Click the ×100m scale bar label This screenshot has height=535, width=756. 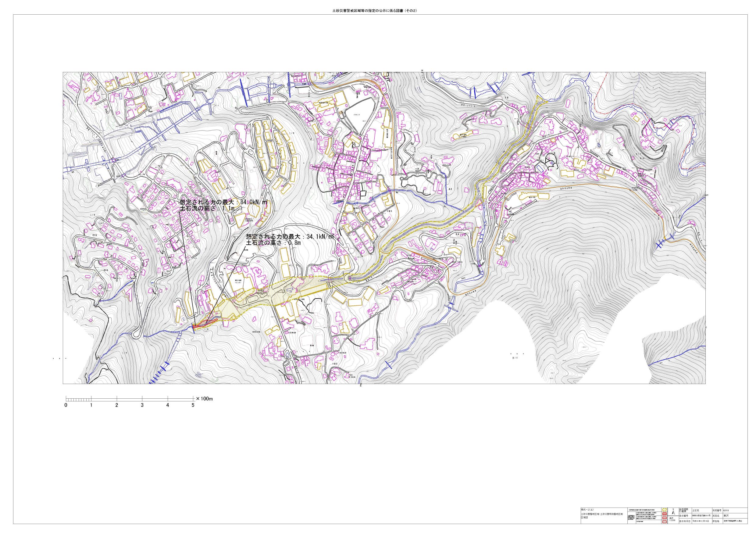coord(205,399)
